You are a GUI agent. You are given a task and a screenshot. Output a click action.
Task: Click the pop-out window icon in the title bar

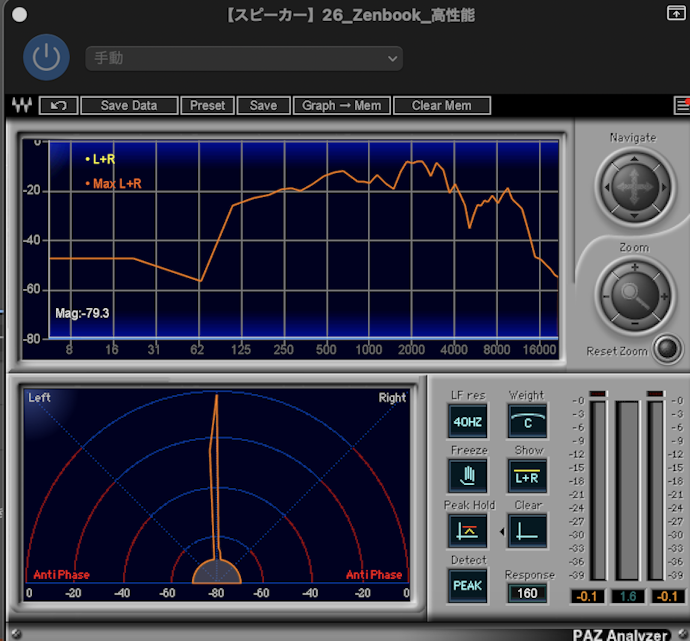click(675, 13)
